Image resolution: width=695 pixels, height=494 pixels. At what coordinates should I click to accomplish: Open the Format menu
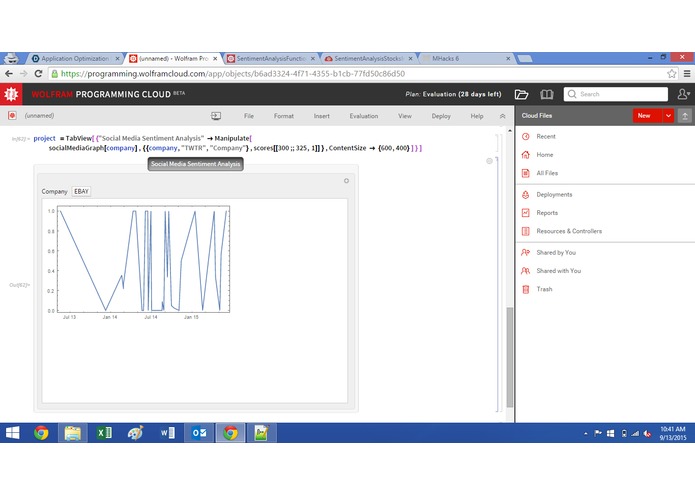point(284,116)
